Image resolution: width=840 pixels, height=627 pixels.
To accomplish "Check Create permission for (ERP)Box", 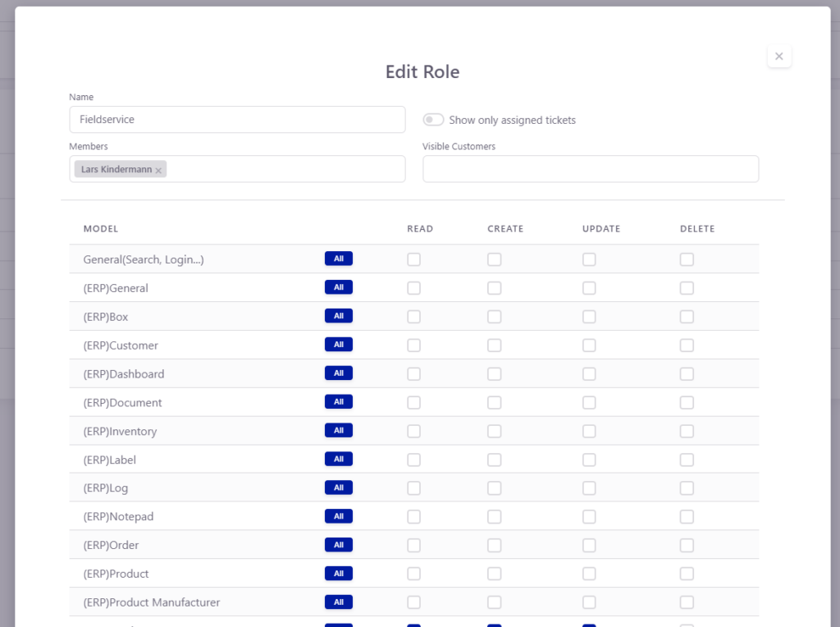I will point(494,317).
